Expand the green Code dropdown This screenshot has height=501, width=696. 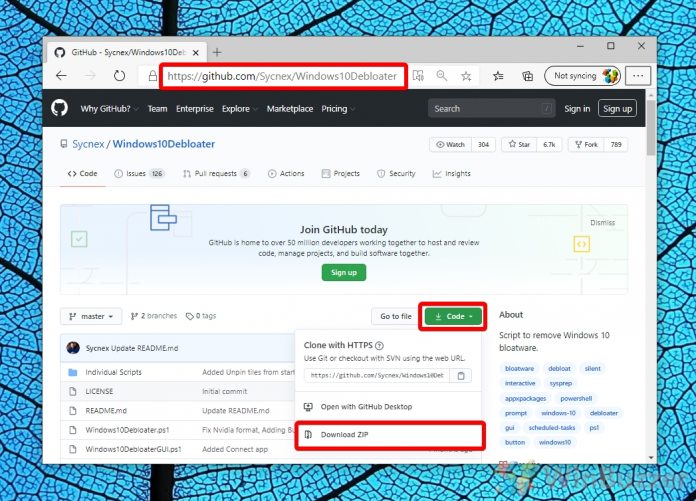tap(454, 316)
